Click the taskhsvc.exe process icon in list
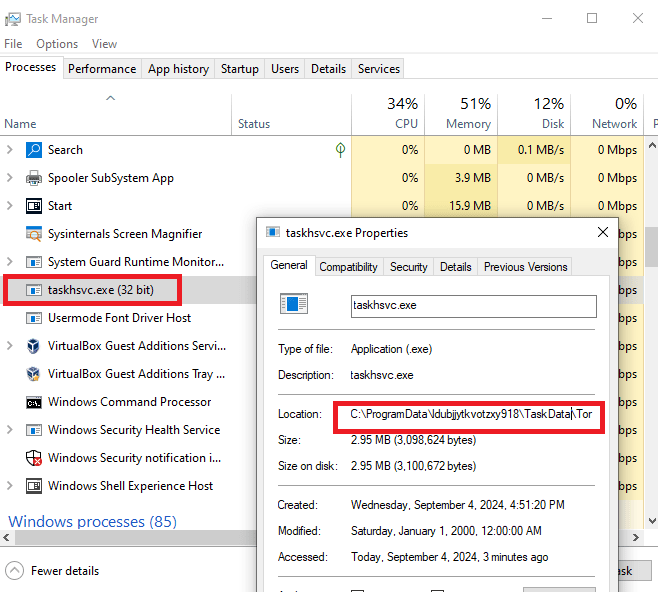 33,290
